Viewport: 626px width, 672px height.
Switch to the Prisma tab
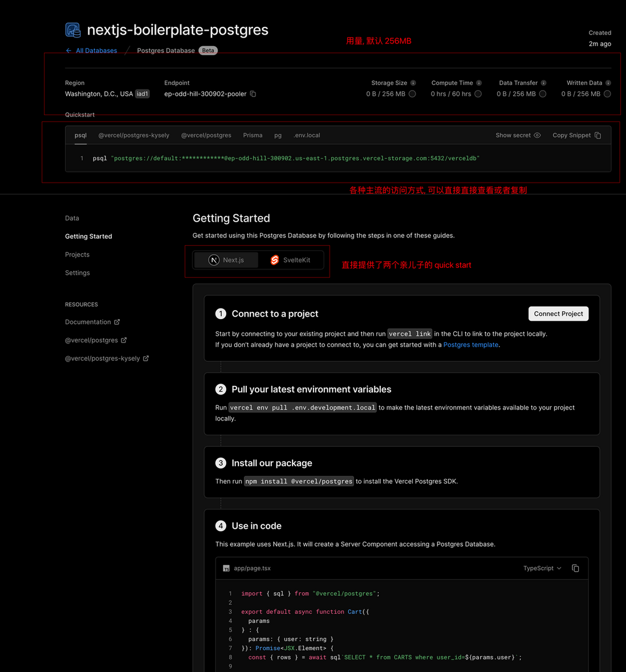[x=253, y=135]
